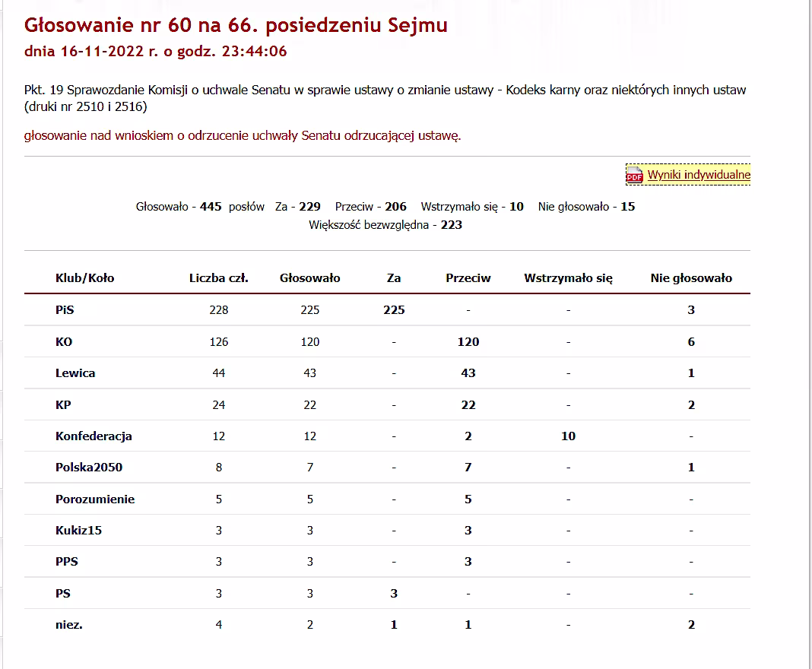Click PiS's 225 votes in Za column
Image resolution: width=812 pixels, height=669 pixels.
394,310
